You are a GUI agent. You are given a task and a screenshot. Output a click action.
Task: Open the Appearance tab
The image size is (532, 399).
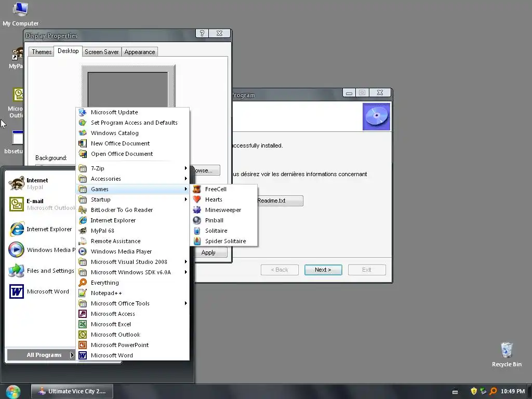139,52
